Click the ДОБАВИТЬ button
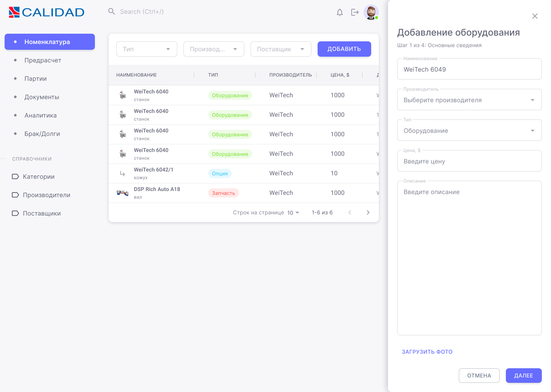Image resolution: width=551 pixels, height=392 pixels. (344, 49)
